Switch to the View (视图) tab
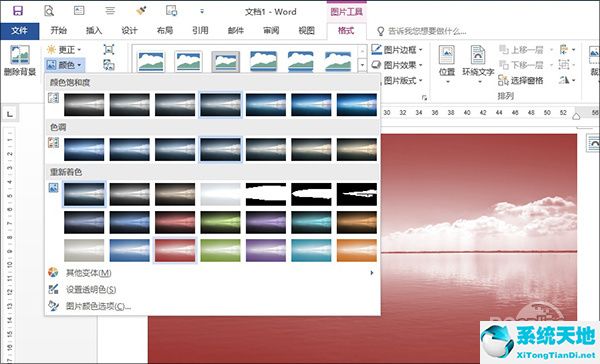Screen dimensions: 600x364 click(x=307, y=31)
